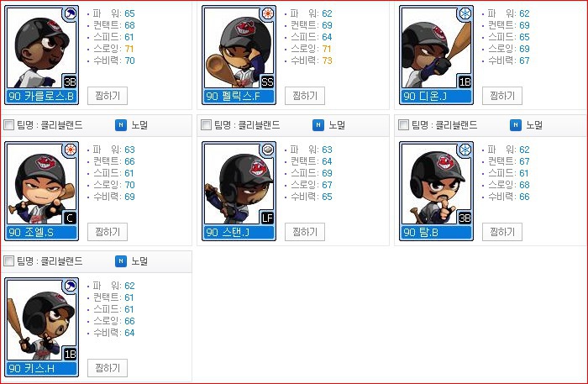Select the 탐.B 3B player card image

[436, 191]
